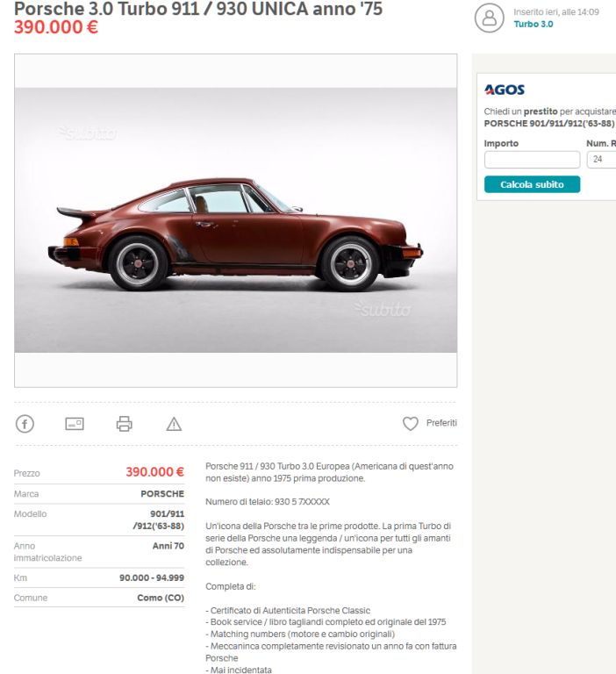The width and height of the screenshot is (616, 674).
Task: Send the listing by email icon
Action: 75,424
